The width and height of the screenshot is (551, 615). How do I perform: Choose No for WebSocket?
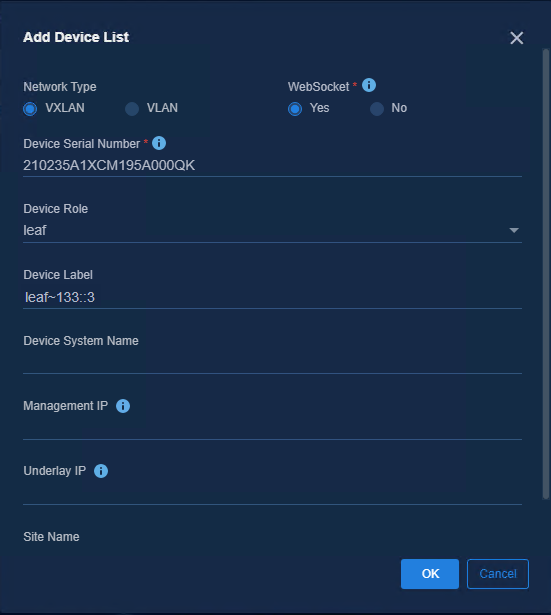point(377,109)
